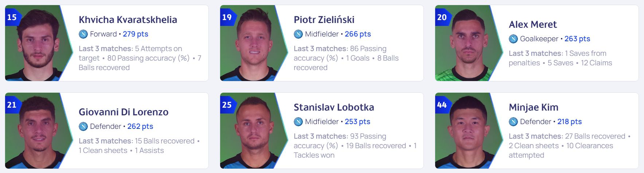
Task: Click Napoli club icon on Di Lorenzo's card
Action: [83, 126]
